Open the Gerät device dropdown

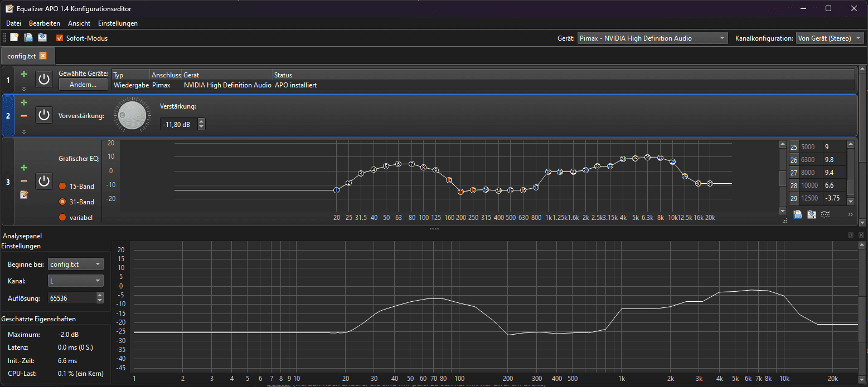point(652,38)
